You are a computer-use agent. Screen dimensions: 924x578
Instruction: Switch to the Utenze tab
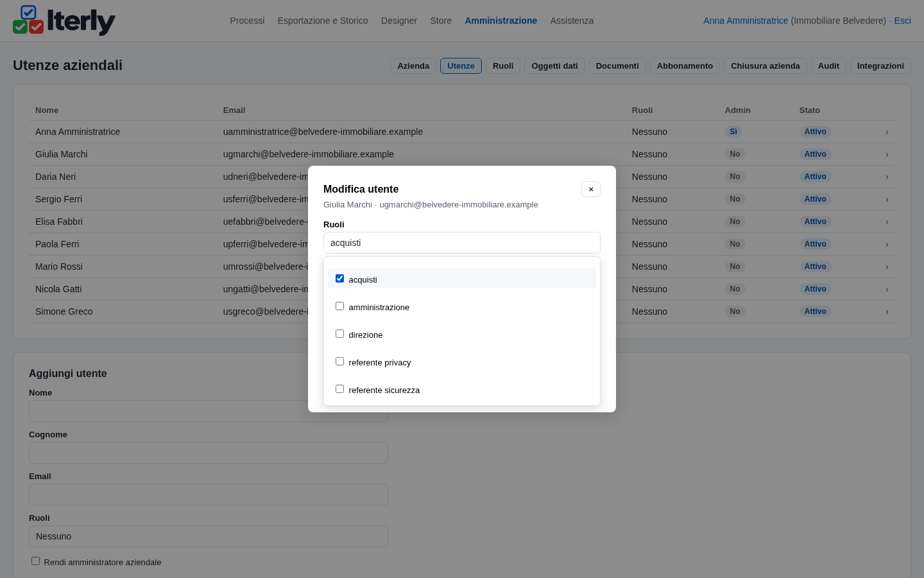461,66
